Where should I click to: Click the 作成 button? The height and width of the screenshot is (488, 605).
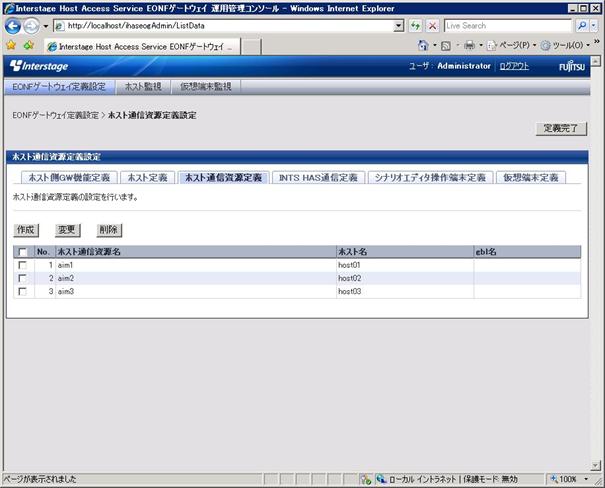click(26, 230)
